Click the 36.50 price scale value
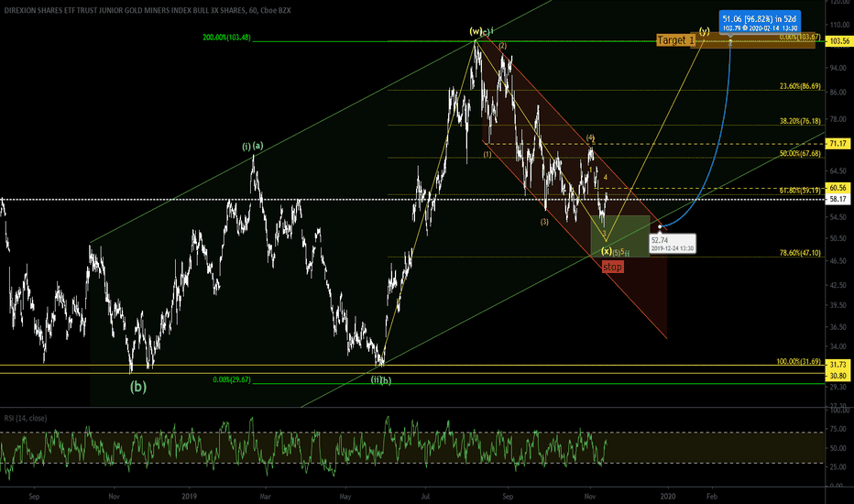This screenshot has height=504, width=854. [x=838, y=327]
